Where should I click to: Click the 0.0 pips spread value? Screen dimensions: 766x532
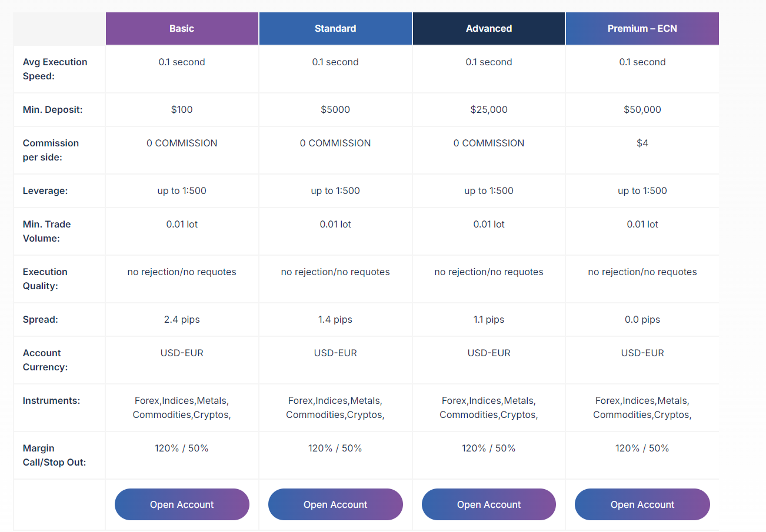642,319
